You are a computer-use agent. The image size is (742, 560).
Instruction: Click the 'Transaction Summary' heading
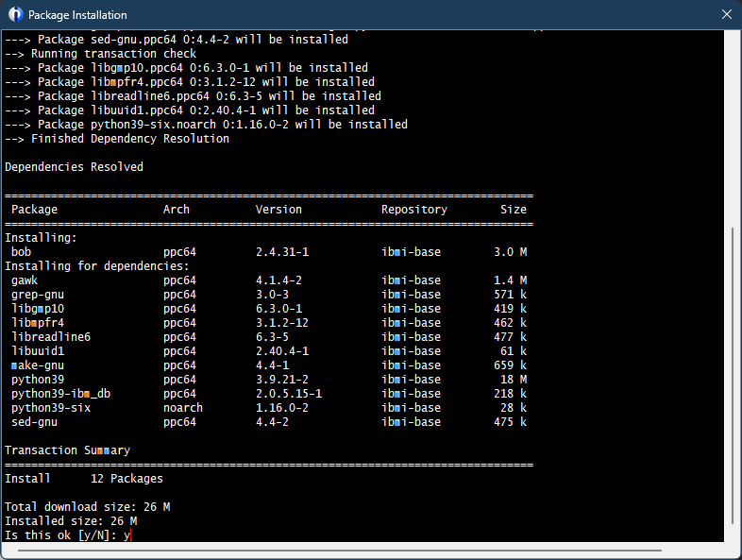tap(67, 450)
